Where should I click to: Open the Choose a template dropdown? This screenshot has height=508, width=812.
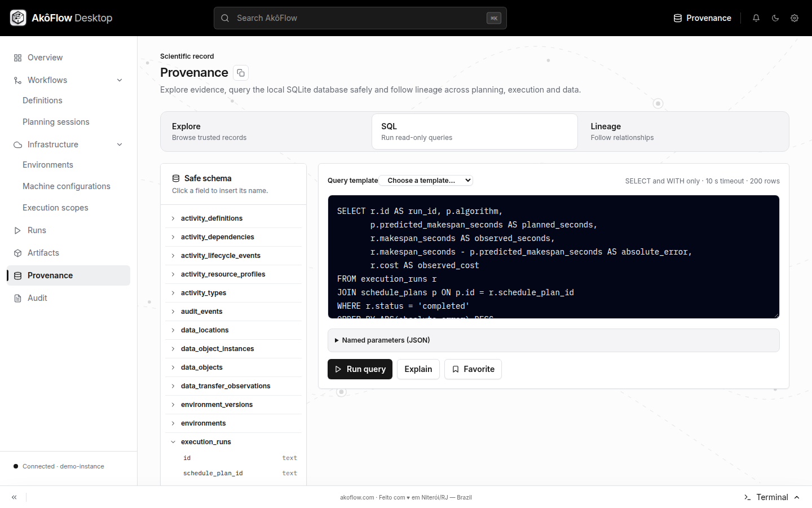[426, 181]
